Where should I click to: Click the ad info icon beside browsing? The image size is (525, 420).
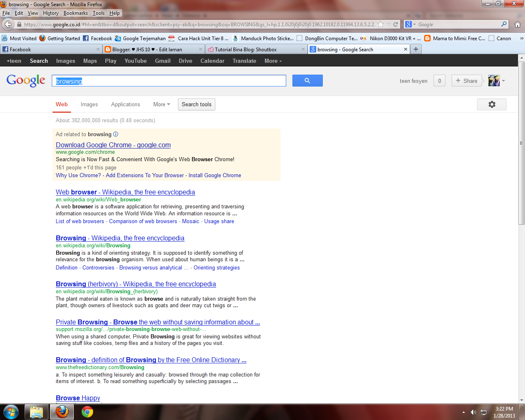[x=116, y=134]
